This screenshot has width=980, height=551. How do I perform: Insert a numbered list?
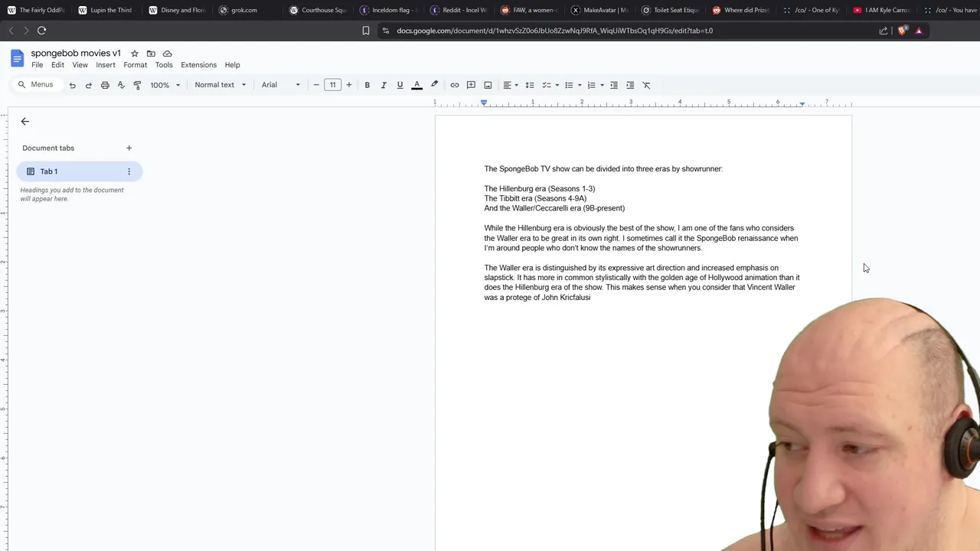[x=591, y=85]
